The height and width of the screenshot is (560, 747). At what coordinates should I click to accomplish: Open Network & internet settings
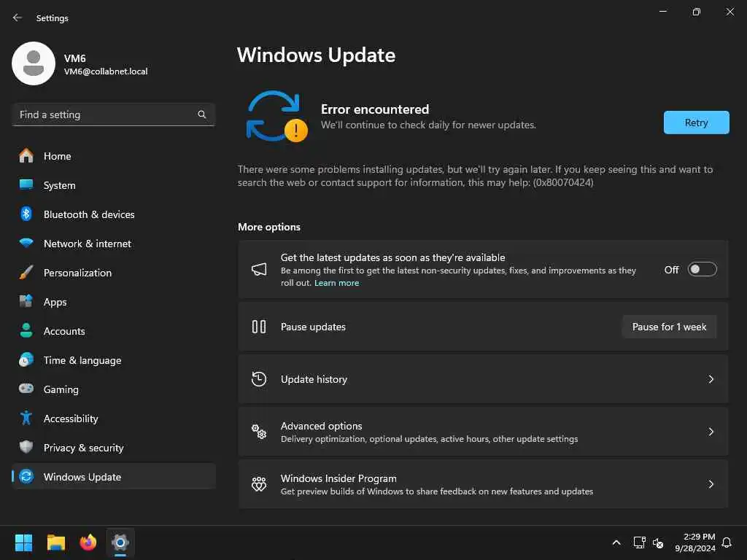(114, 243)
